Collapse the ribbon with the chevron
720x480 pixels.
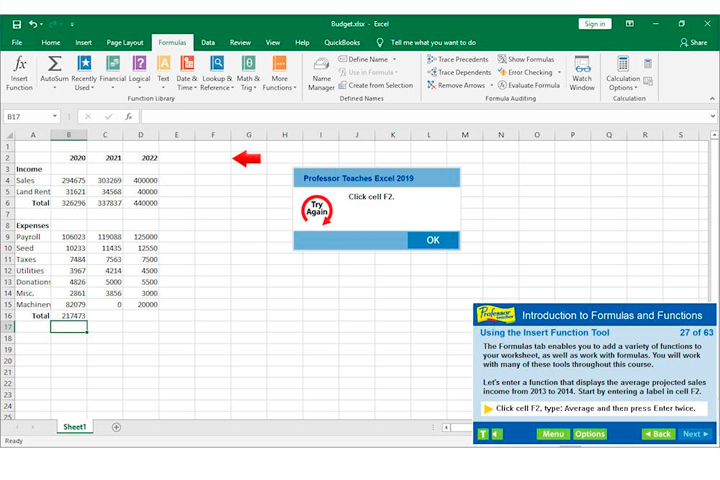(712, 98)
